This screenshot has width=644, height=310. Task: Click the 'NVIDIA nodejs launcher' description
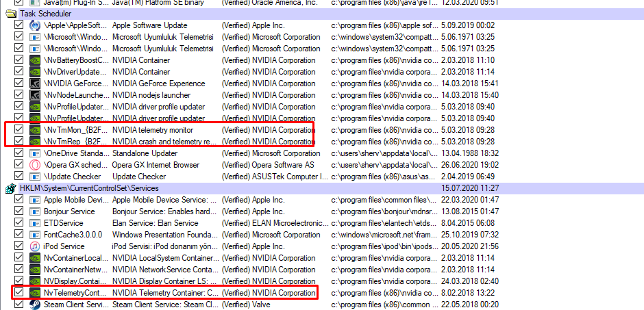pos(151,95)
